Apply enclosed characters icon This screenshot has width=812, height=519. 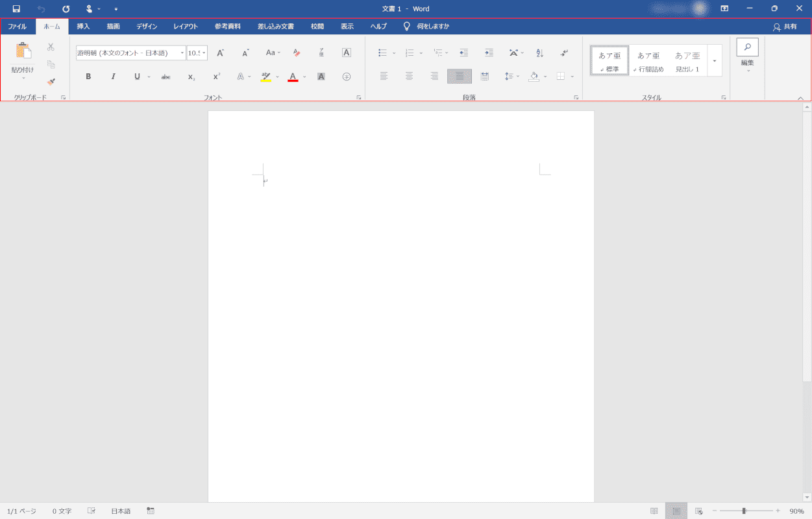point(347,77)
